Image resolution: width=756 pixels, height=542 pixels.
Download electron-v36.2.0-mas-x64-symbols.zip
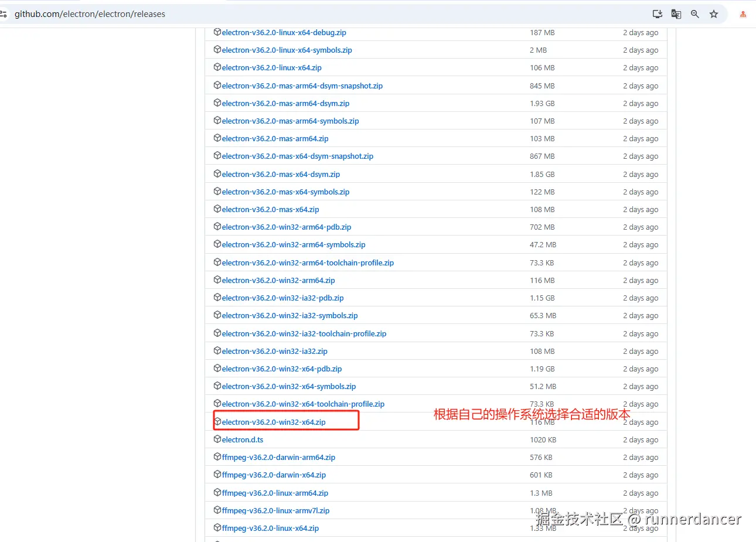[285, 192]
